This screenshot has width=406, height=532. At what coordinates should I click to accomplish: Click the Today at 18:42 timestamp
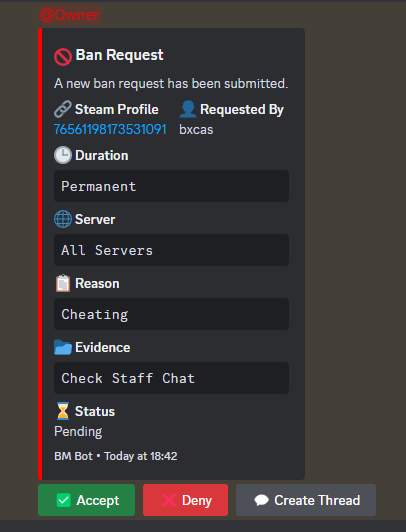[x=140, y=456]
